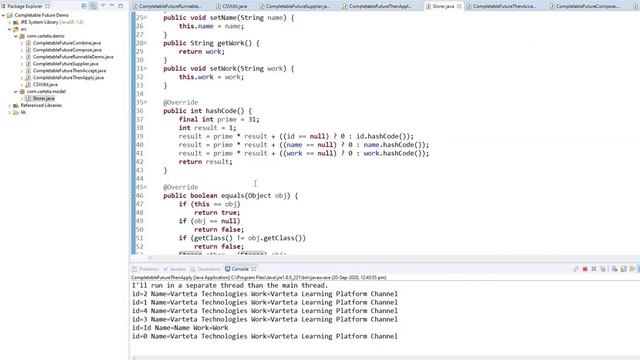Collapse all in Package Explorer toolbar
This screenshot has width=640, height=360.
pyautogui.click(x=84, y=6)
